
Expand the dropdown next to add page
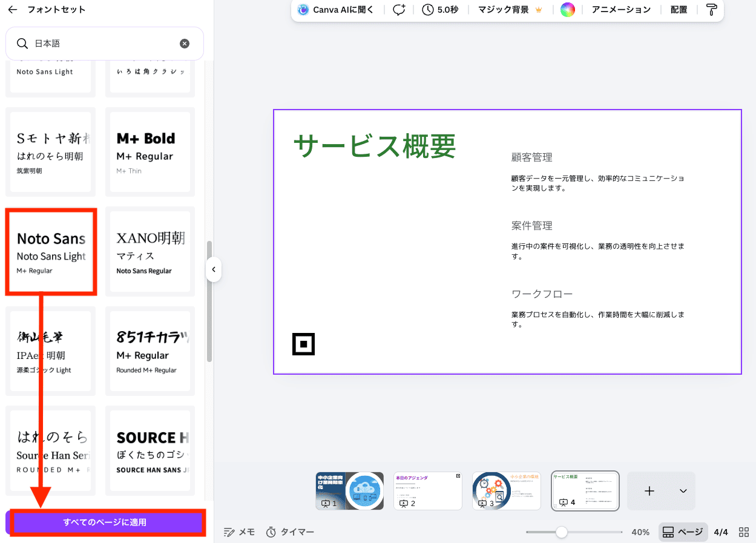click(x=683, y=491)
